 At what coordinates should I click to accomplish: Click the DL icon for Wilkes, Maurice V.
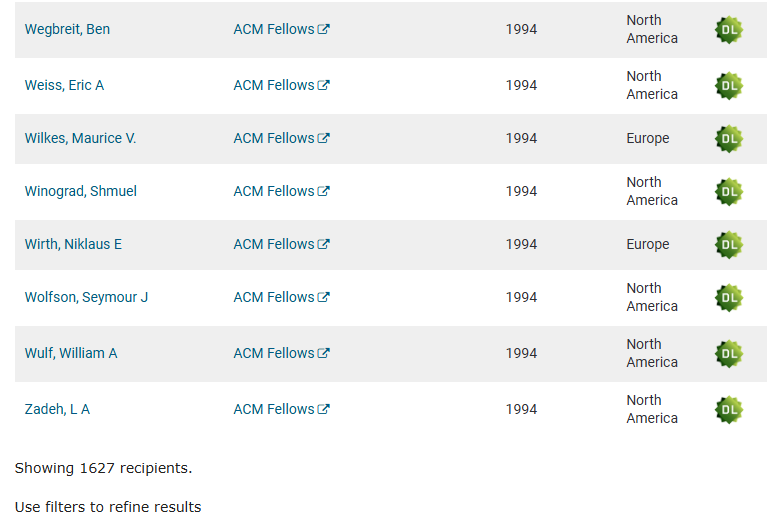pos(729,139)
